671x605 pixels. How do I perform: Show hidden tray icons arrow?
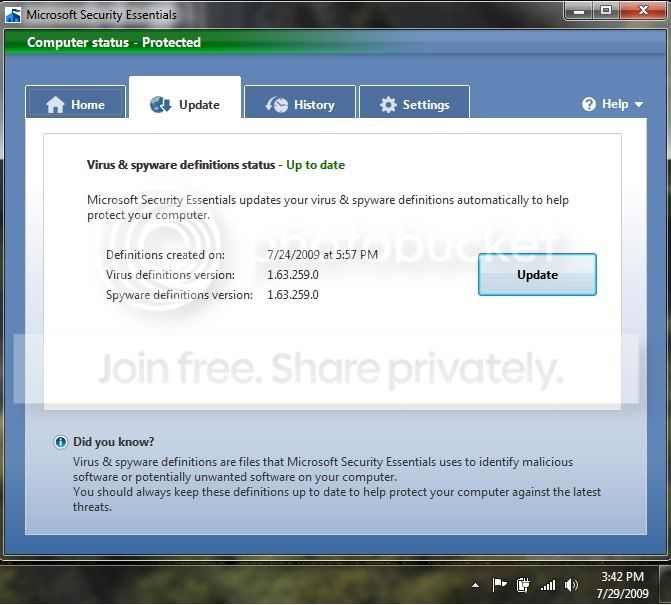coord(475,585)
